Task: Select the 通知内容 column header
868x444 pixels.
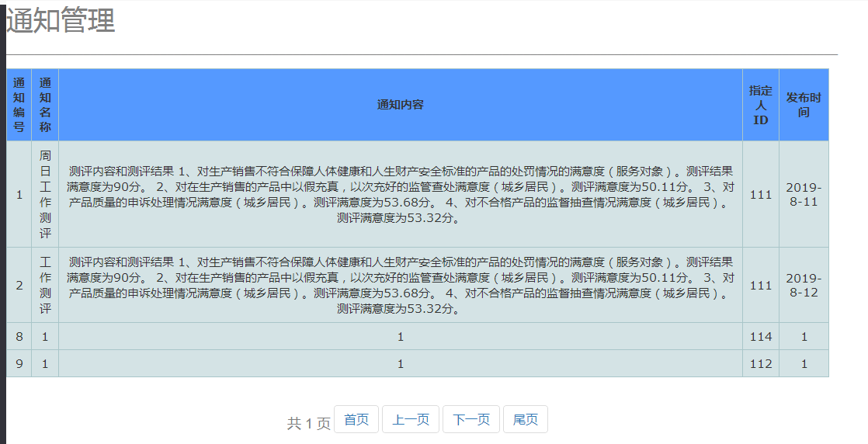Action: coord(401,105)
